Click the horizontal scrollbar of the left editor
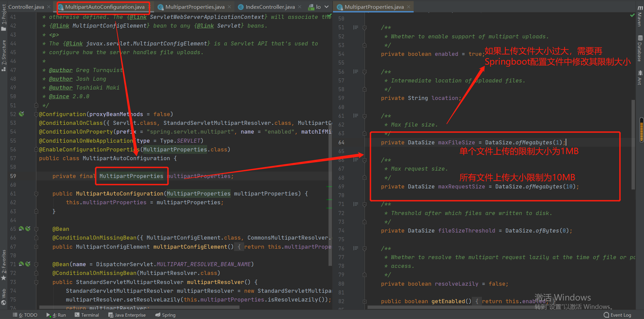Viewport: 644px width, 319px height. tap(139, 307)
